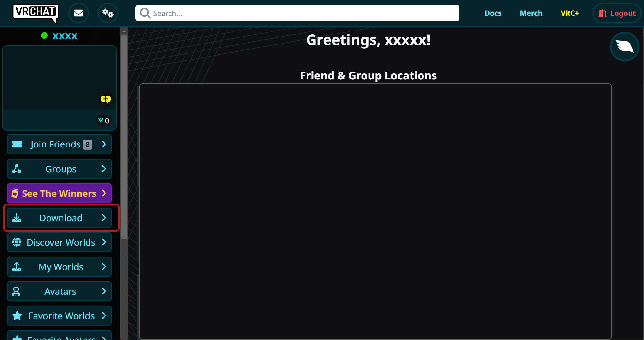Click the settings gear icon
This screenshot has width=644, height=340.
tap(107, 13)
